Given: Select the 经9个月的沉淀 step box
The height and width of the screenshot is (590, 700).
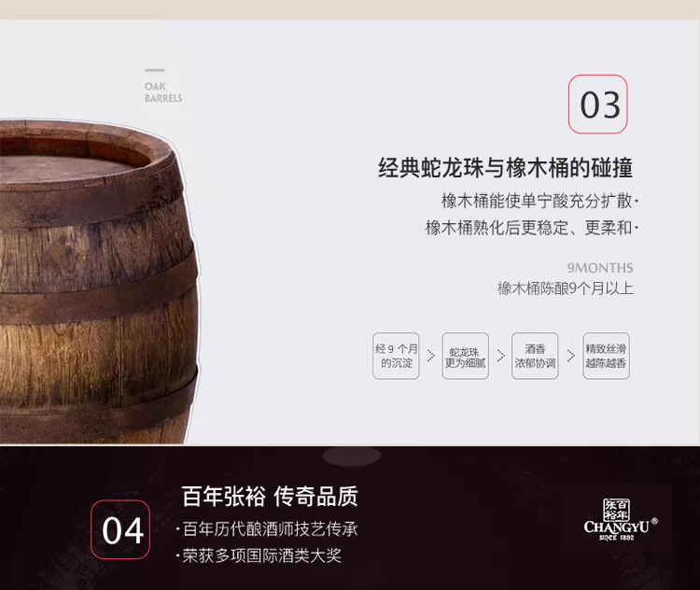Looking at the screenshot, I should coord(396,356).
